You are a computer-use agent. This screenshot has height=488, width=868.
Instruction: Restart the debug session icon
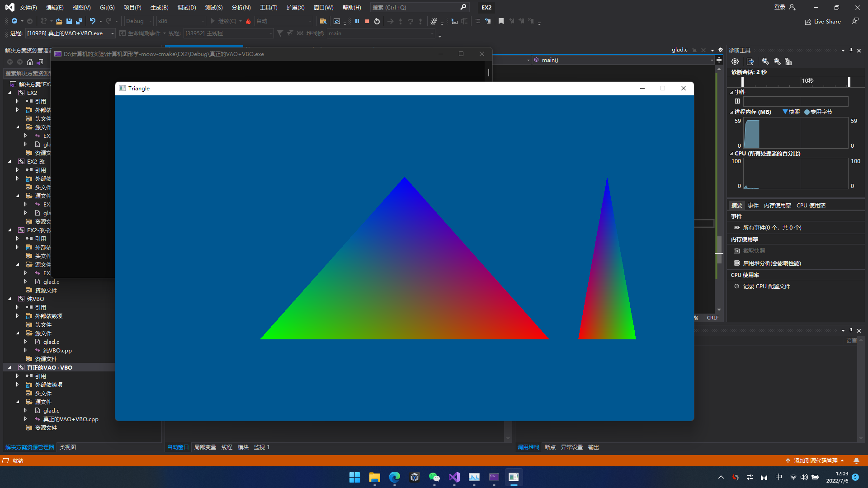377,21
